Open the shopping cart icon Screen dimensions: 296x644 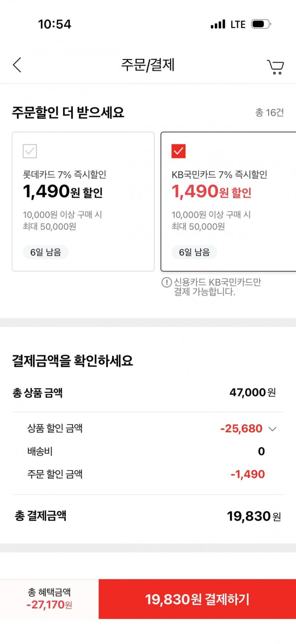[x=275, y=67]
